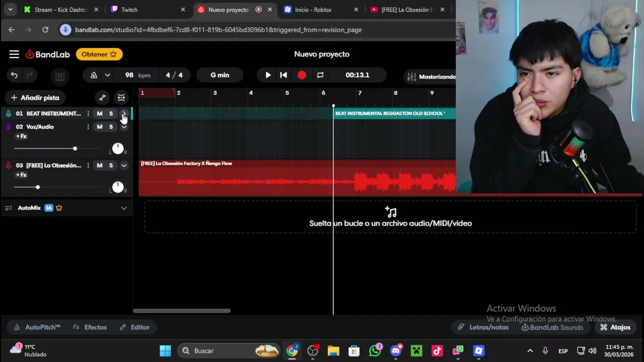Click the redo arrow icon
The image size is (644, 362).
tap(30, 75)
